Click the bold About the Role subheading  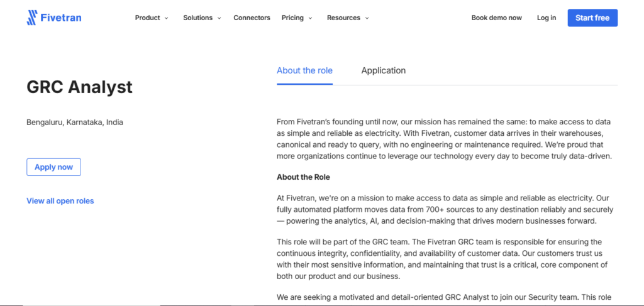tap(303, 177)
